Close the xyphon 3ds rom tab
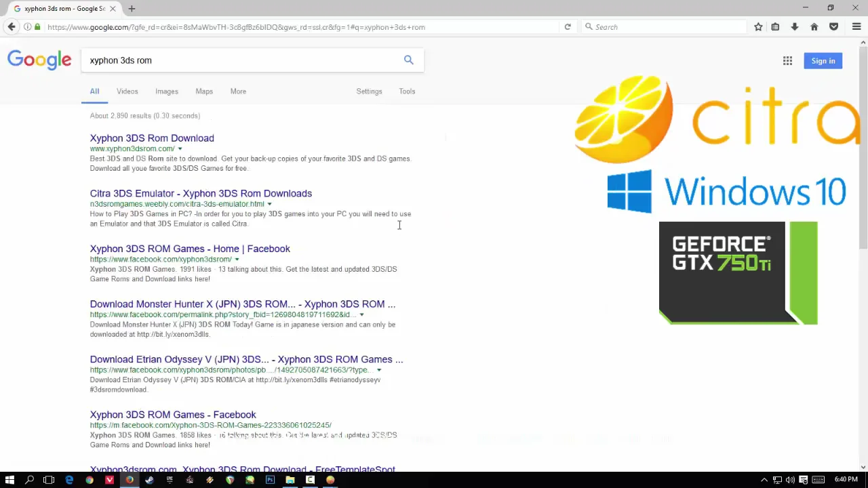Screen dimensions: 868x488 click(x=113, y=9)
